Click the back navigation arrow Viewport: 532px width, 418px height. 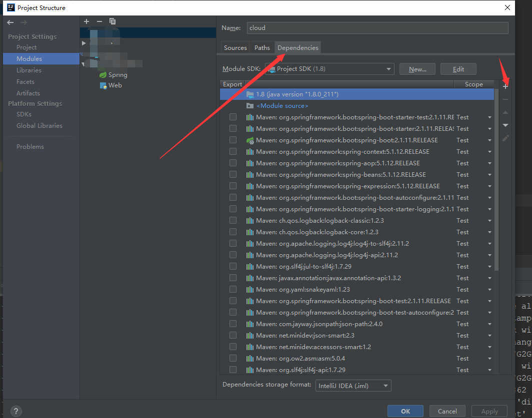pyautogui.click(x=10, y=22)
